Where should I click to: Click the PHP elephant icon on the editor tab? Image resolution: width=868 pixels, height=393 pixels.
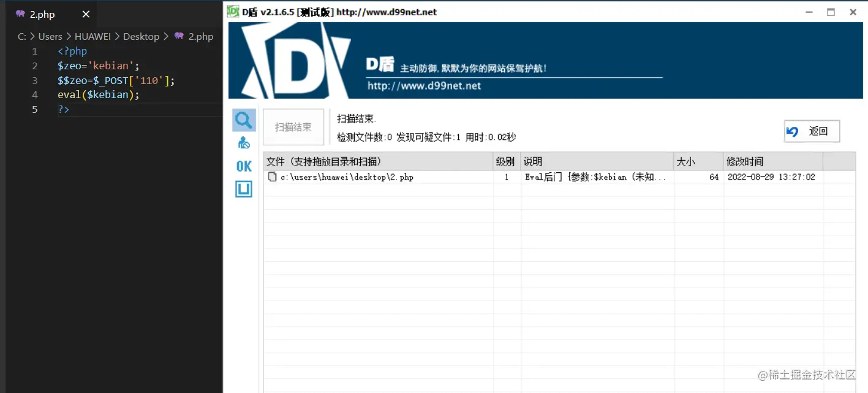(x=20, y=14)
